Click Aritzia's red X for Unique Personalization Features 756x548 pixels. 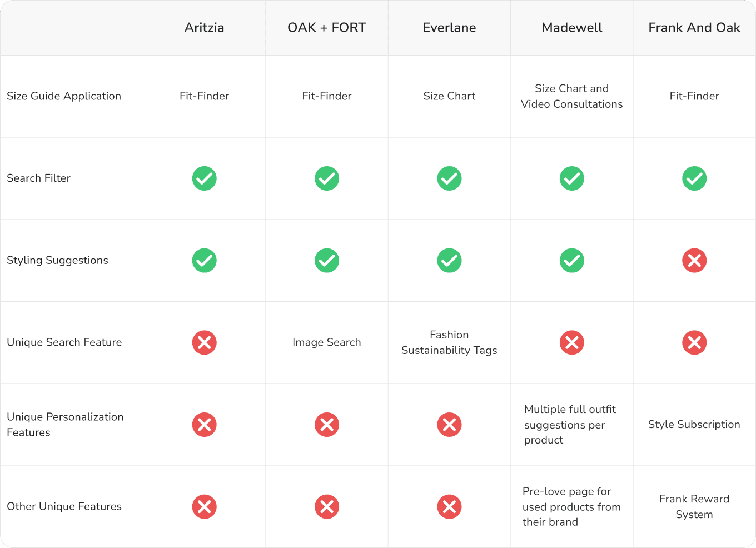pyautogui.click(x=204, y=425)
